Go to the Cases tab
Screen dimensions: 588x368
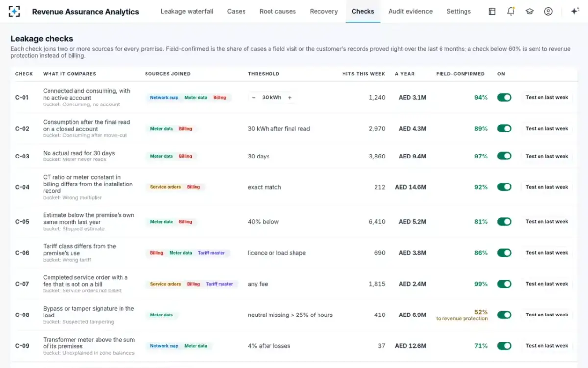[x=236, y=11]
